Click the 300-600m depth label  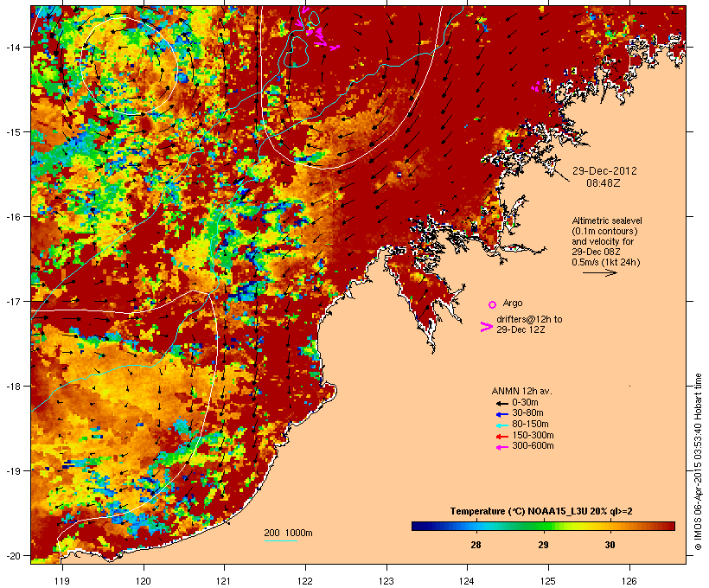pyautogui.click(x=533, y=446)
